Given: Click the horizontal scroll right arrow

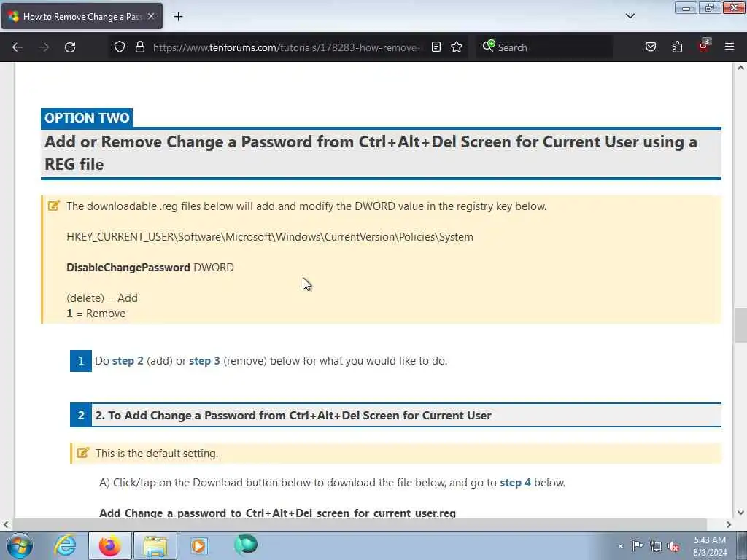Looking at the screenshot, I should pyautogui.click(x=729, y=524).
